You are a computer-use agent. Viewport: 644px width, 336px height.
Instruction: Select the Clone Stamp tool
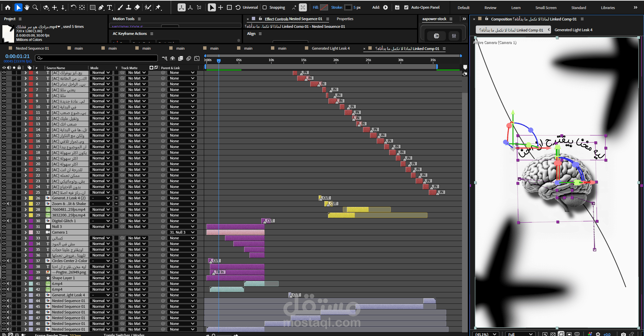pos(129,7)
